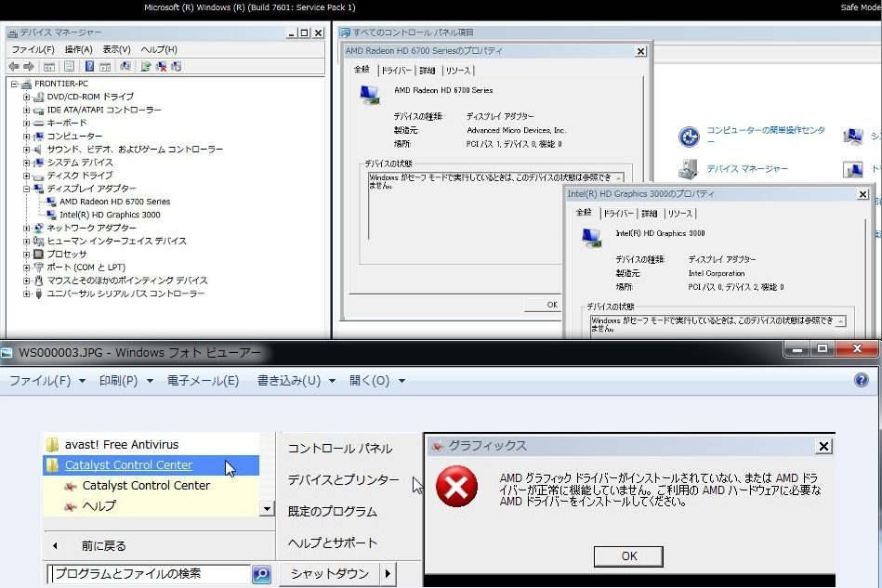Click デバイスとプリンター in Start menu
Image resolution: width=882 pixels, height=588 pixels.
[343, 480]
